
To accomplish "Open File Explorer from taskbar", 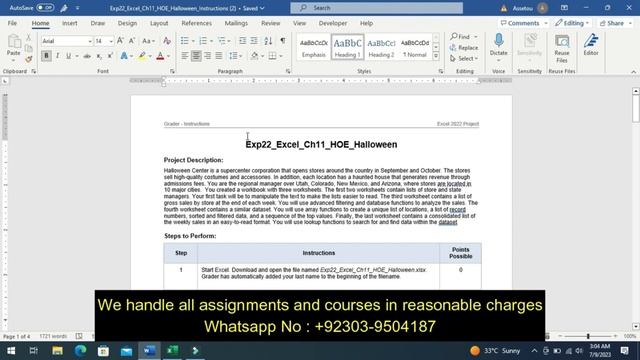I will point(57,351).
